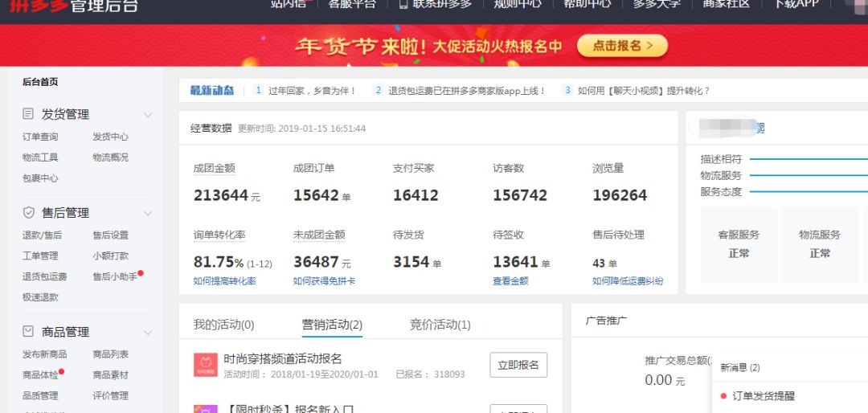Click the 物流服务 正常 status card
This screenshot has width=868, height=413.
point(820,245)
